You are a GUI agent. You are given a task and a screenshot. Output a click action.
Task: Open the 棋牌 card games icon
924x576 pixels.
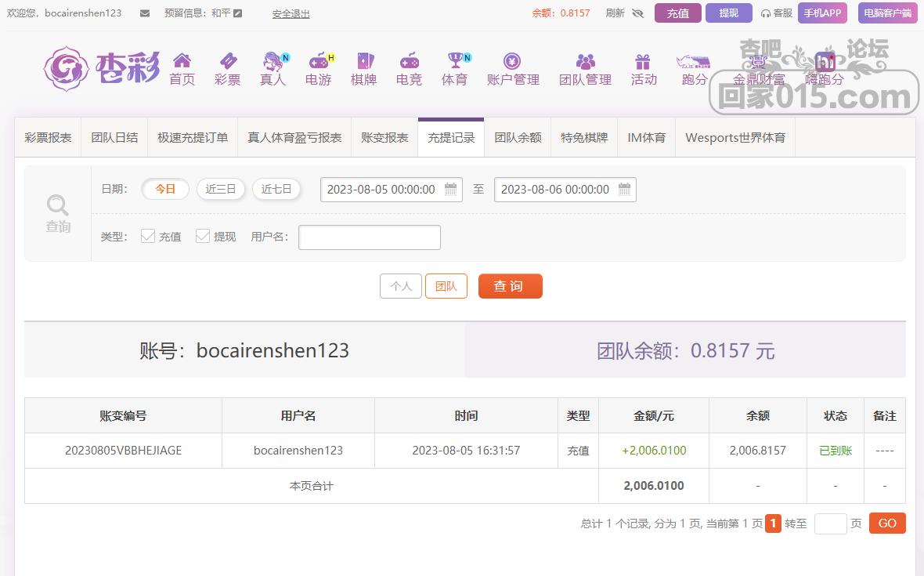tap(363, 61)
